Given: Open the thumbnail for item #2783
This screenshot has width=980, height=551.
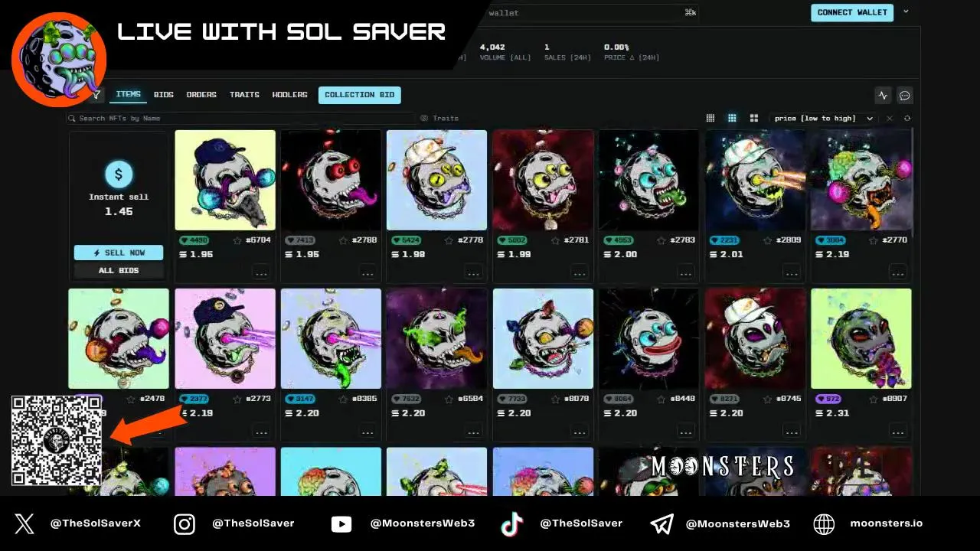Looking at the screenshot, I should pyautogui.click(x=648, y=180).
